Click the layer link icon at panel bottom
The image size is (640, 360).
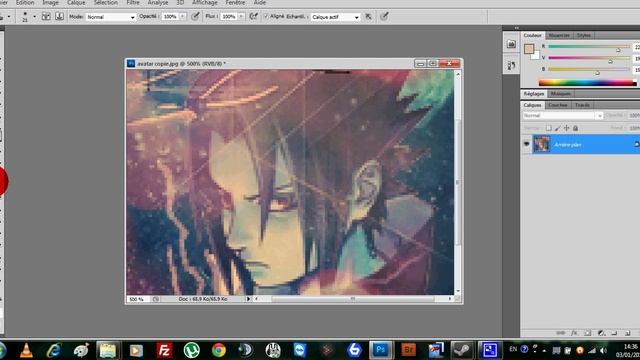[x=561, y=333]
